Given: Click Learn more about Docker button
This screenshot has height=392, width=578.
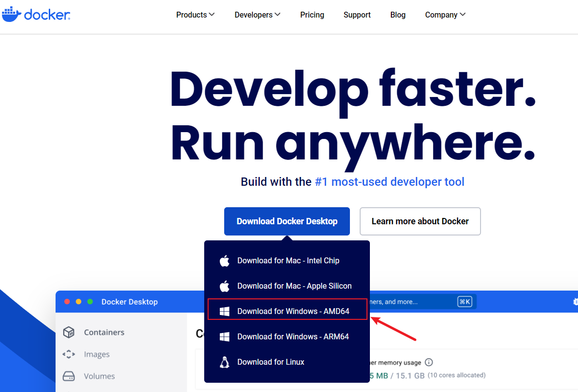Looking at the screenshot, I should (420, 221).
